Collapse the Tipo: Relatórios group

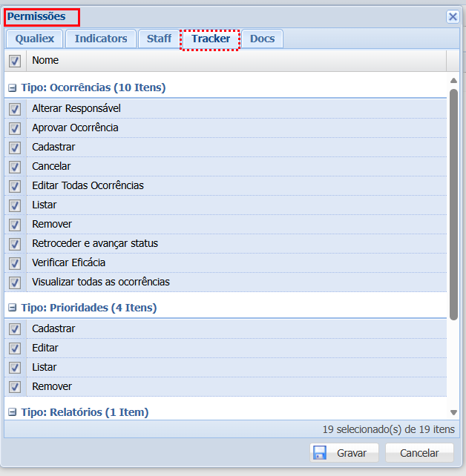[x=12, y=413]
